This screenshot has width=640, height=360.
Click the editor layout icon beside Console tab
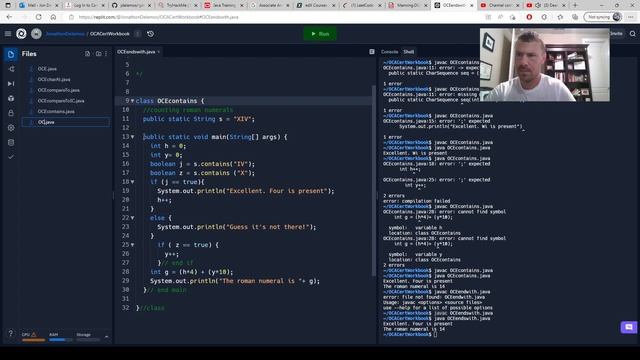[x=372, y=52]
